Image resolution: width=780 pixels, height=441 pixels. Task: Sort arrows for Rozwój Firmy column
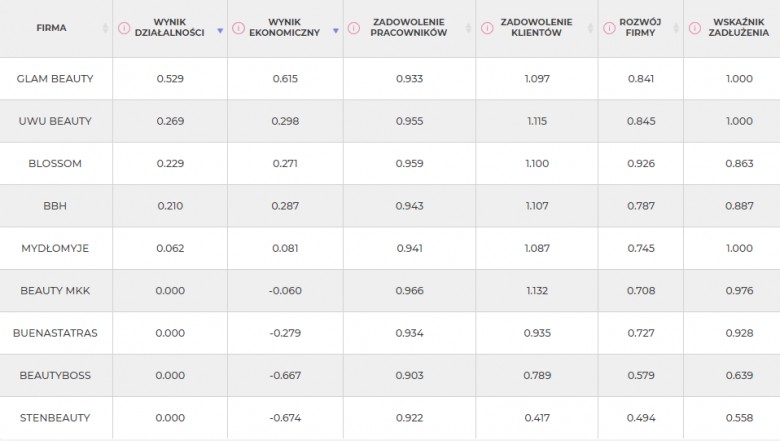(x=676, y=28)
